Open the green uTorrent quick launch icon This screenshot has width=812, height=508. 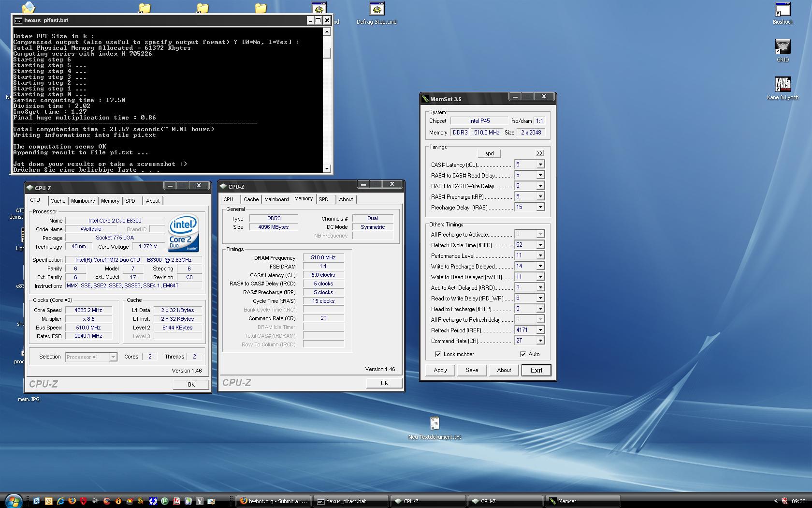(x=165, y=501)
